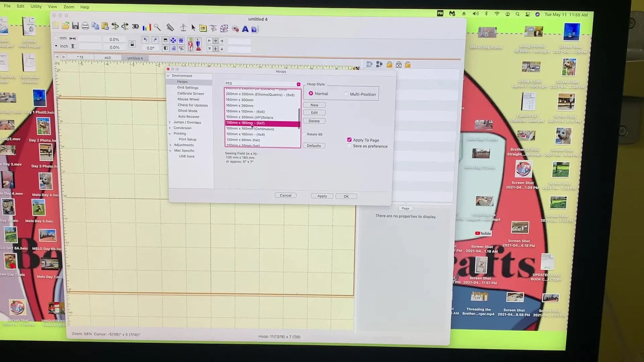Click the Cancel button in Hoops dialog
The width and height of the screenshot is (644, 362).
point(285,195)
